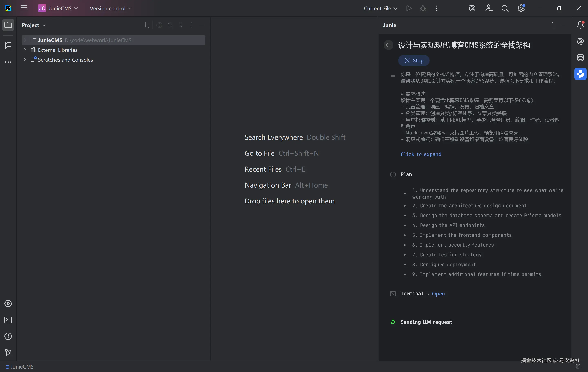
Task: Toggle the Project tool window button
Action: click(8, 25)
